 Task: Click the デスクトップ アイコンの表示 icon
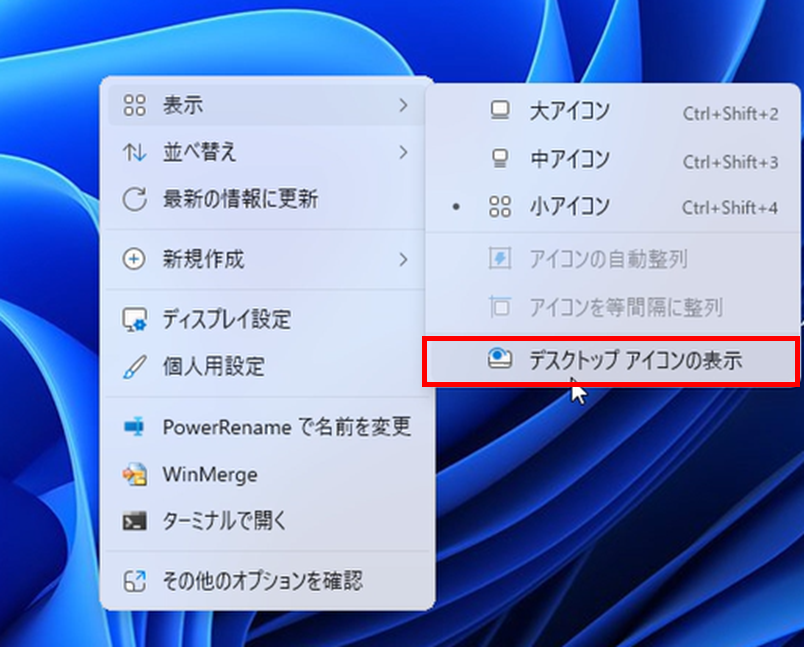click(500, 358)
